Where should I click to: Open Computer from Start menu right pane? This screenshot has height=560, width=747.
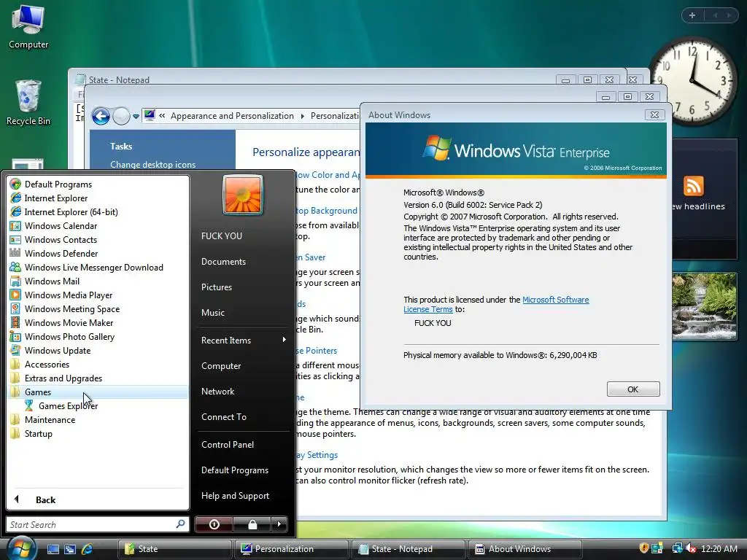(221, 366)
